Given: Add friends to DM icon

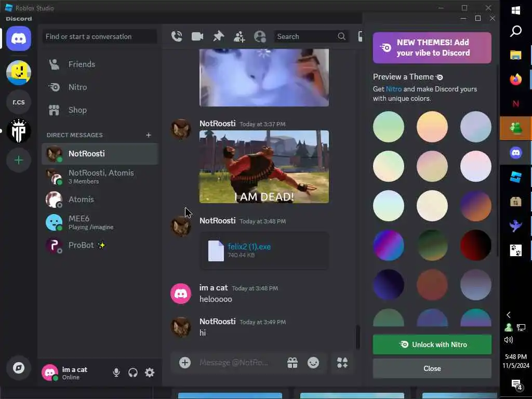Looking at the screenshot, I should point(239,36).
